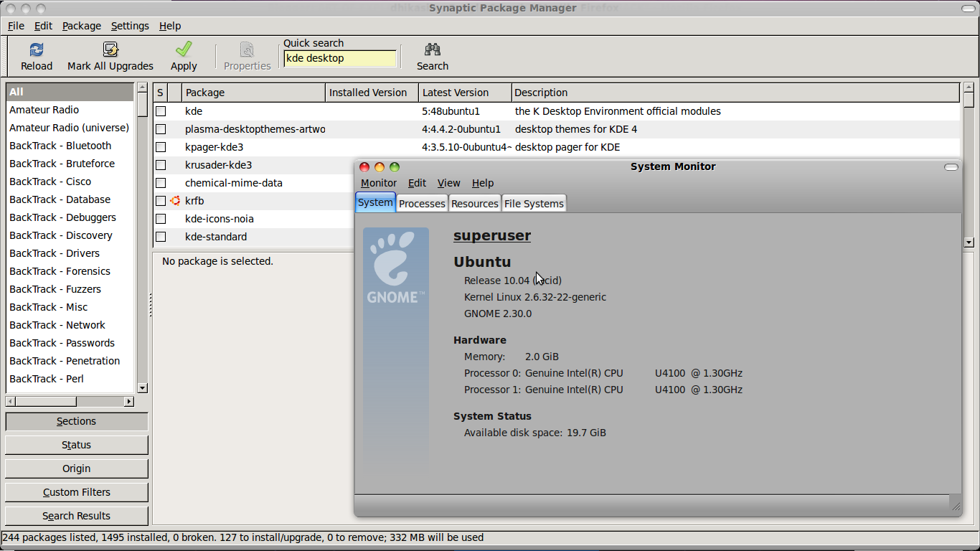This screenshot has height=551, width=980.
Task: Click the Mark All Upgrades icon
Action: (110, 50)
